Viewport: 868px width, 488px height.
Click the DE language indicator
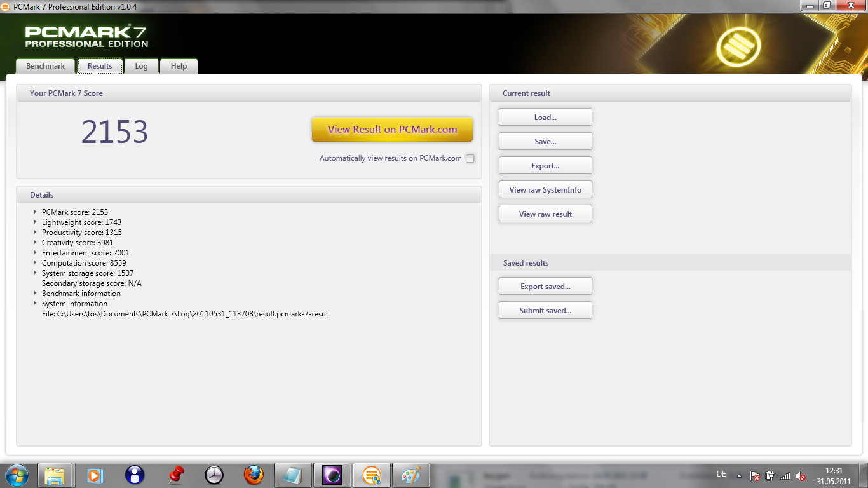(x=721, y=474)
